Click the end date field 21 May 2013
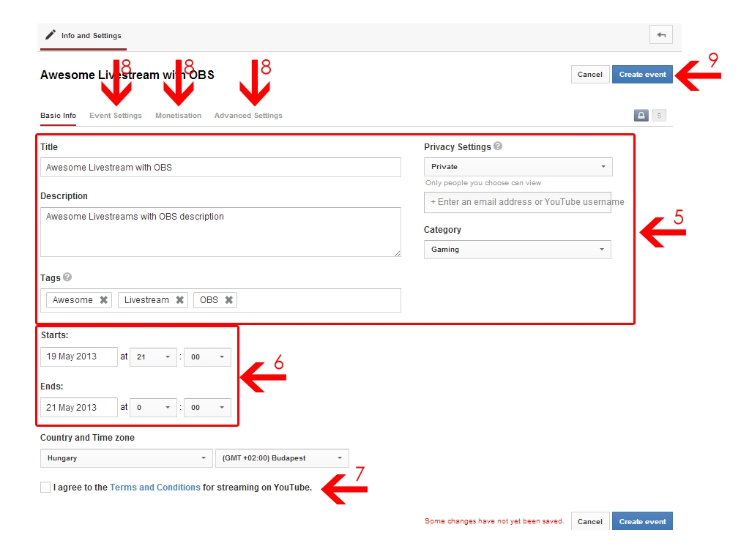 point(79,407)
